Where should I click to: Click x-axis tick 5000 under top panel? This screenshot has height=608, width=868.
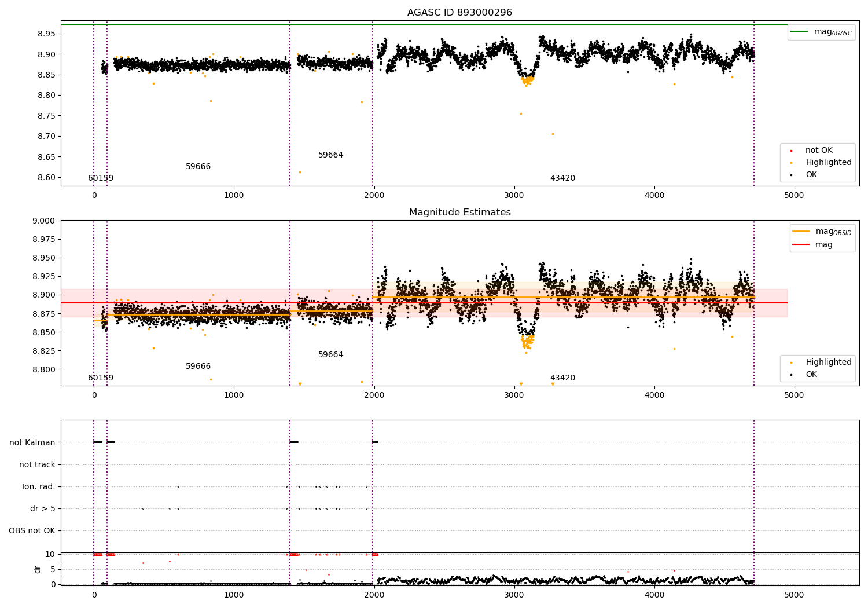794,196
